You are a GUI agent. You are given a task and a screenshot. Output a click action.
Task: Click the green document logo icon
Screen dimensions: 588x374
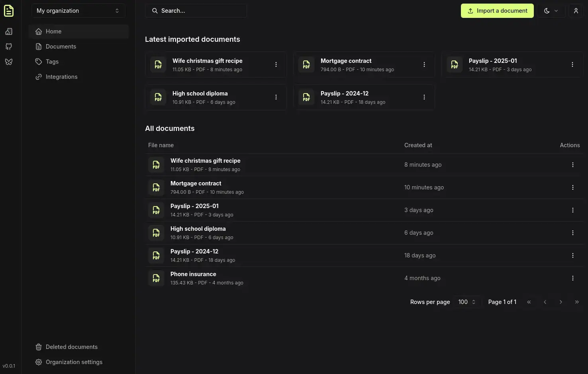point(9,11)
